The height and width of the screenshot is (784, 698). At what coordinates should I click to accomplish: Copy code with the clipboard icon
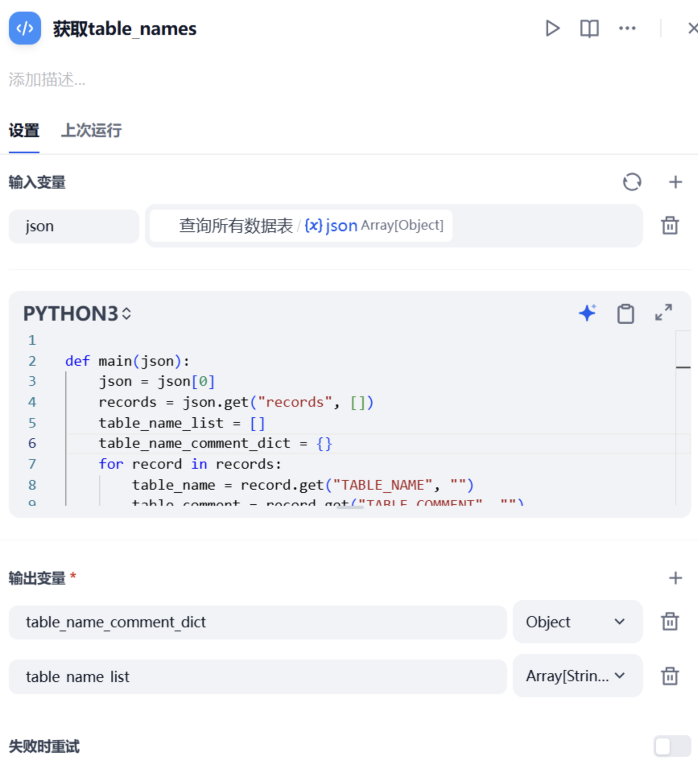pyautogui.click(x=626, y=314)
